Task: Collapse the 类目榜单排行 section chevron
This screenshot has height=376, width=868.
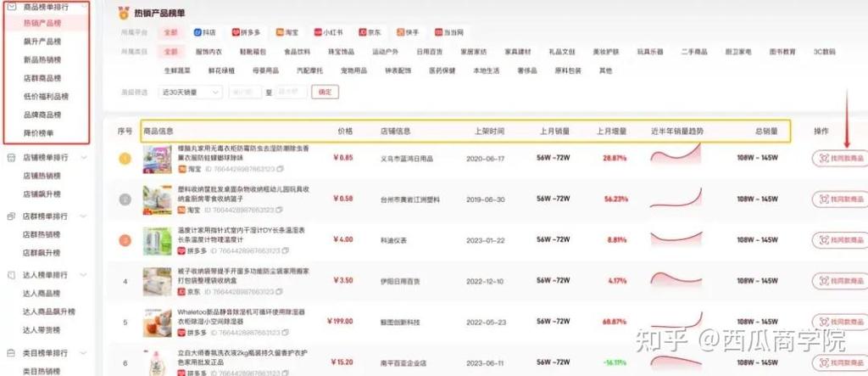Action: pyautogui.click(x=84, y=353)
